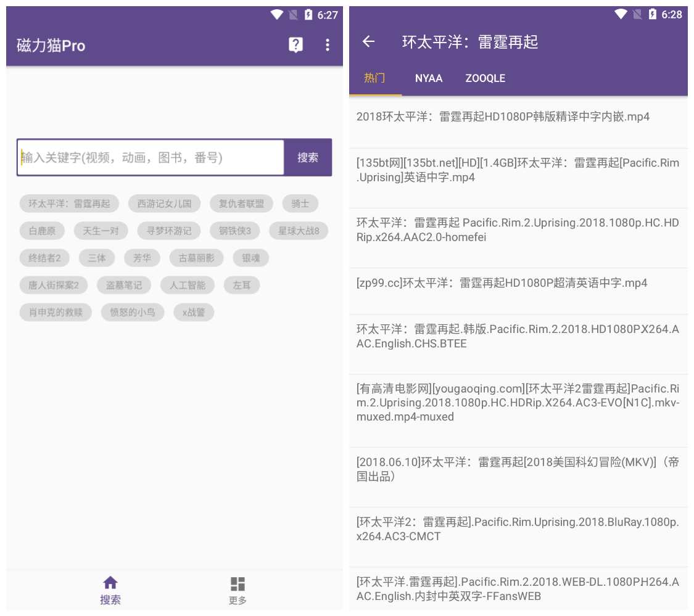The image size is (694, 616).
Task: Tap the battery icon in right status bar
Action: click(x=653, y=14)
